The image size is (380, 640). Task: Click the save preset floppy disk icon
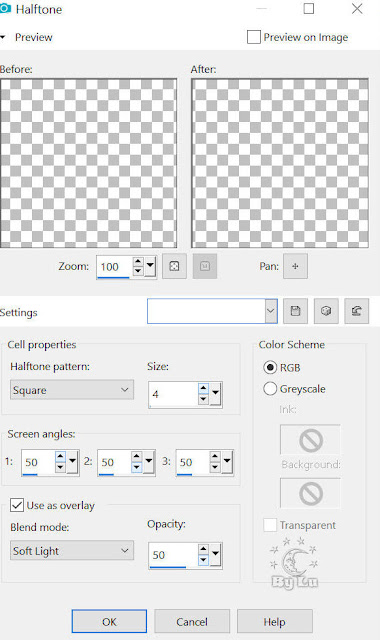pos(295,311)
